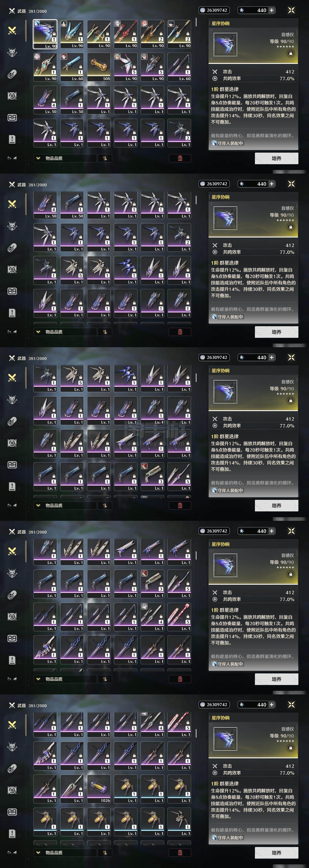
Task: Toggle lock on 星序协响 in the Lv. 90 grid view
Action: tap(290, 53)
